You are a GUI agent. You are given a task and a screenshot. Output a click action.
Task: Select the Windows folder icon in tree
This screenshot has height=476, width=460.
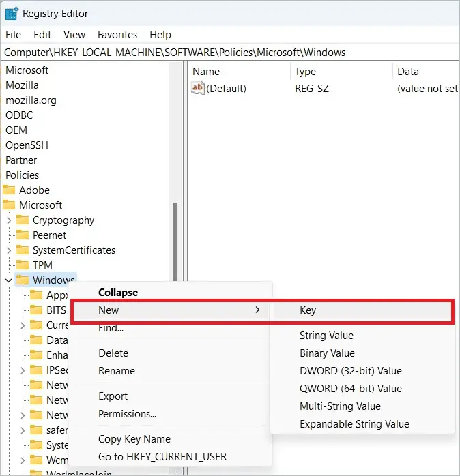pos(23,280)
